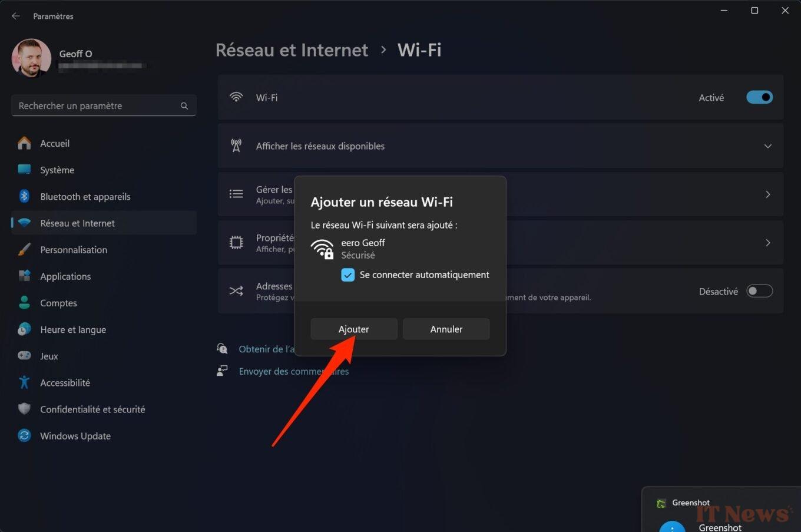Image resolution: width=801 pixels, height=532 pixels.
Task: Open the Obtenir de l'aide link
Action: click(x=266, y=349)
